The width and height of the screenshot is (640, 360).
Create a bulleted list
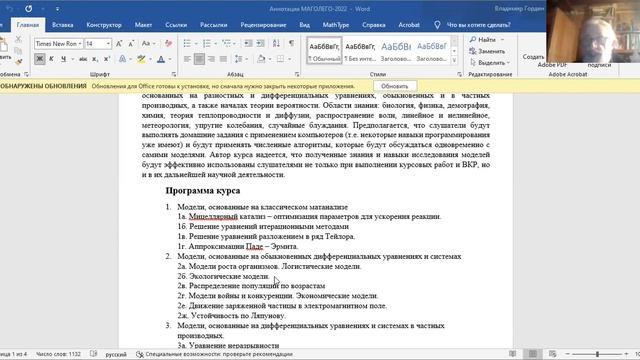(x=187, y=43)
